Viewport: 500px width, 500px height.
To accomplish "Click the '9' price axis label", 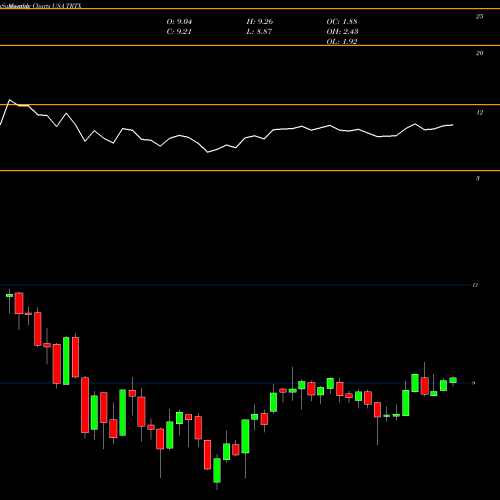I will point(474,383).
